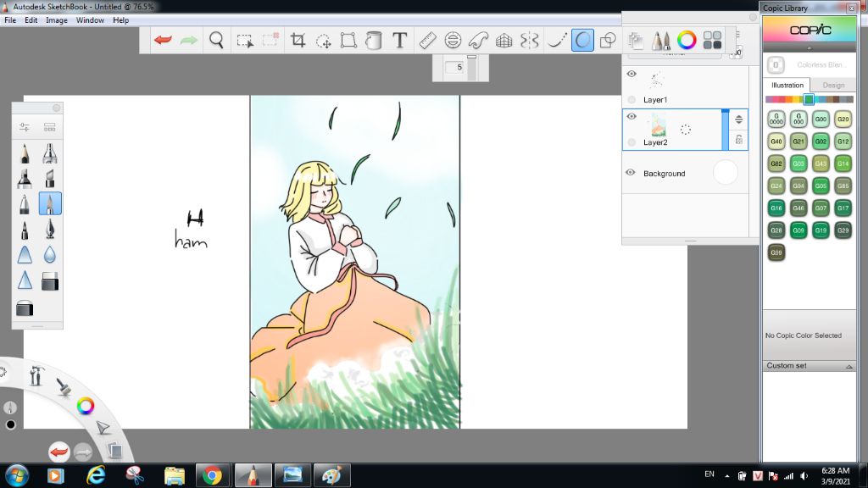Open the lagoon color wheel
This screenshot has height=488, width=868.
pos(86,406)
